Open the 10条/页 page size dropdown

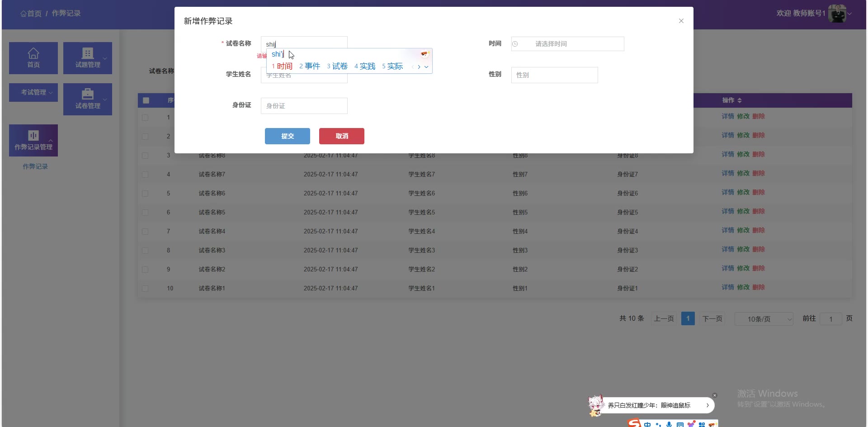764,319
